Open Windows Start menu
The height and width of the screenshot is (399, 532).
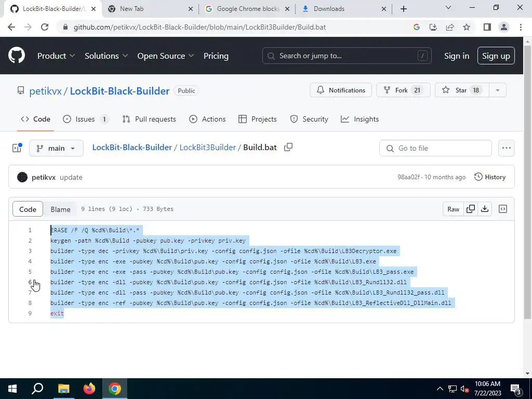point(12,389)
